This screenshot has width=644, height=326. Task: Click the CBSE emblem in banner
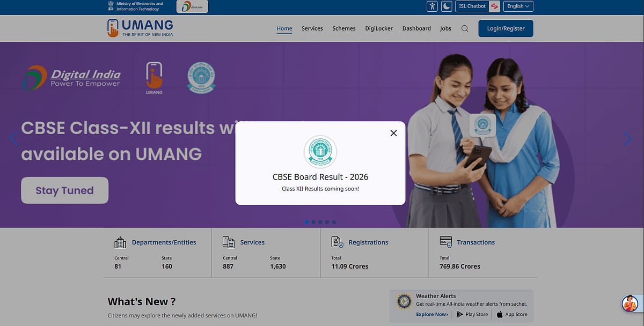(x=201, y=78)
